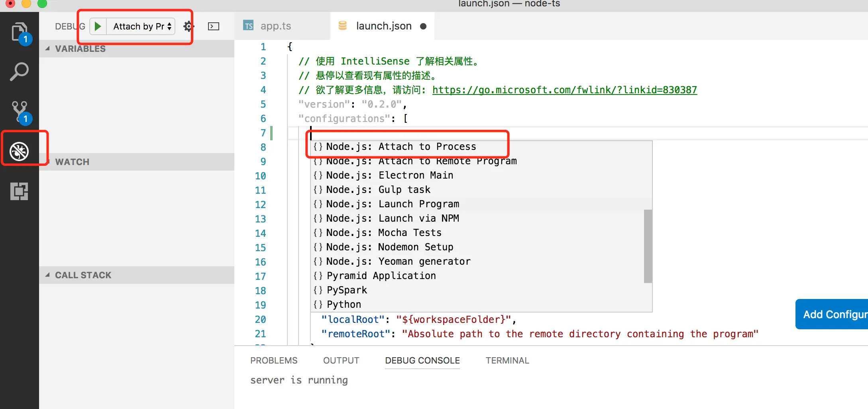Open the Debug Console icon in debug toolbar

click(x=214, y=26)
